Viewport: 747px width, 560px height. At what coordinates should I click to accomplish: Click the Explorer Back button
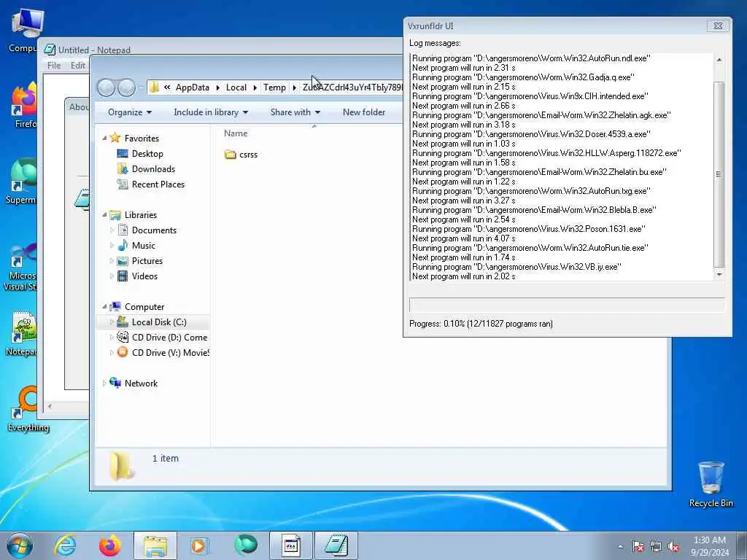click(x=106, y=87)
